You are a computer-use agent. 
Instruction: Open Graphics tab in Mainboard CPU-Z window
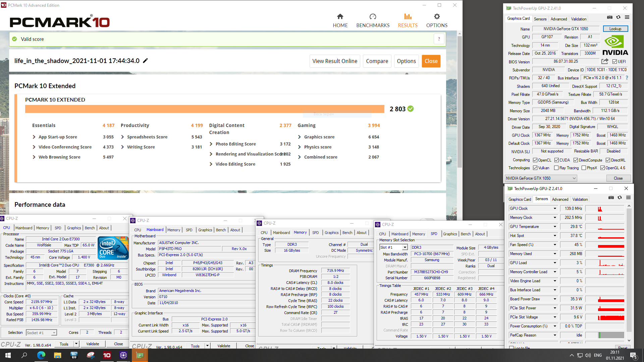205,230
